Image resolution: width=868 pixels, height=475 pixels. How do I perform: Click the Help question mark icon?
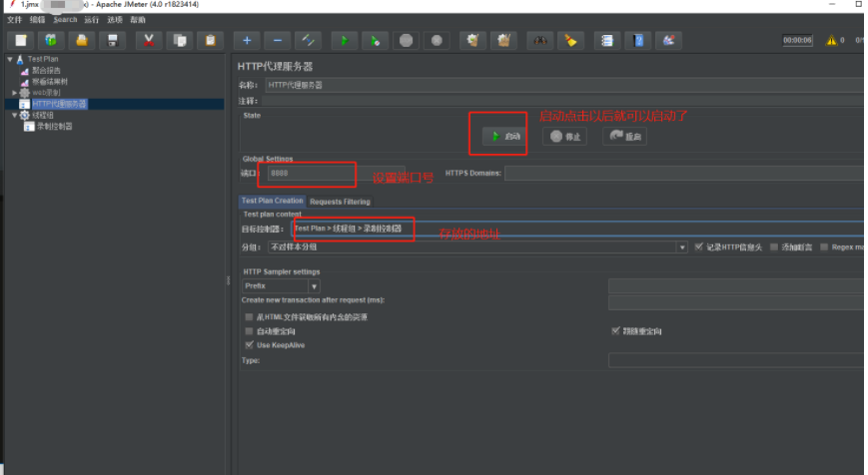point(637,40)
